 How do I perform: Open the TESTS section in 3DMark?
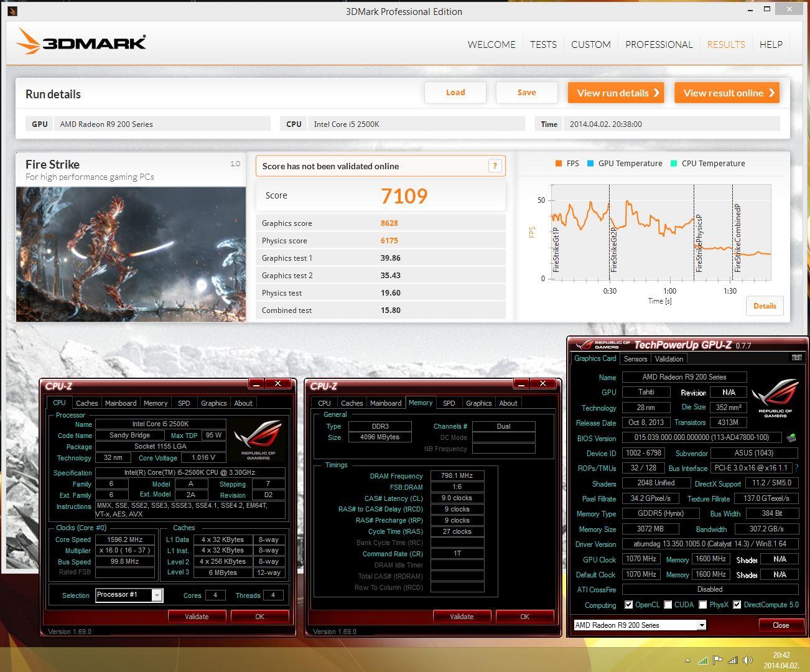[x=543, y=44]
